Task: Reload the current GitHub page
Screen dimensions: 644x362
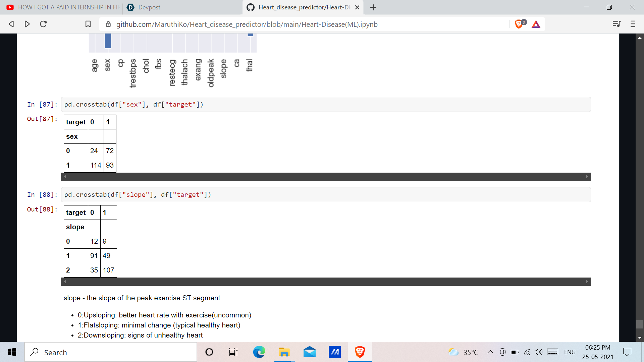Action: point(43,24)
